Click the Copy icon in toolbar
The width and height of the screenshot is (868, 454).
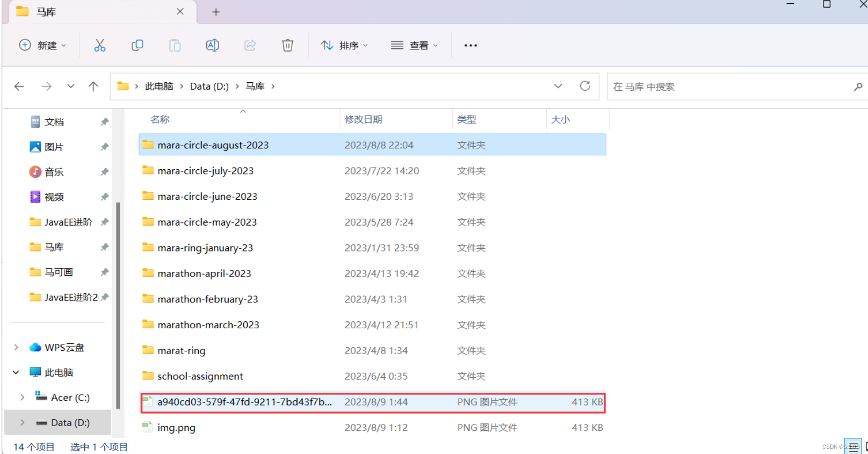[x=138, y=45]
